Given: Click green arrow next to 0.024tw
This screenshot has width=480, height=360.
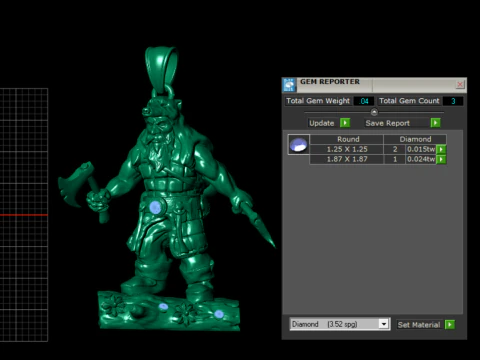Looking at the screenshot, I should coord(441,160).
